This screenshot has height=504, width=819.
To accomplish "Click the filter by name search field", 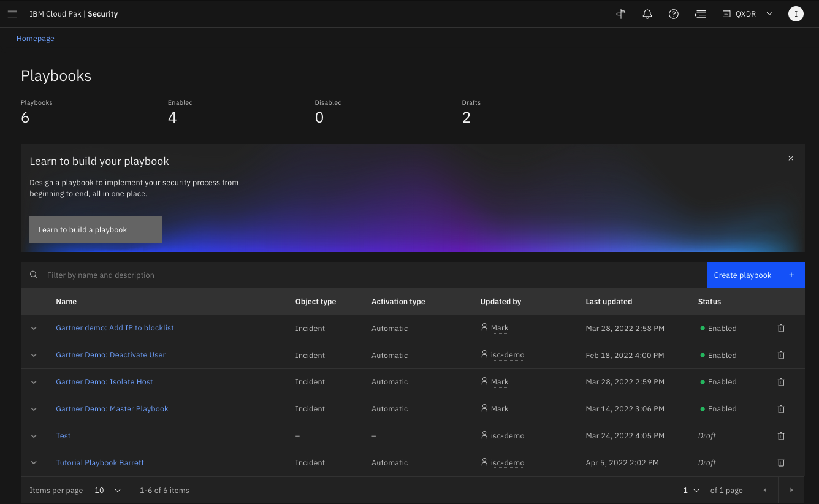I will tap(368, 275).
